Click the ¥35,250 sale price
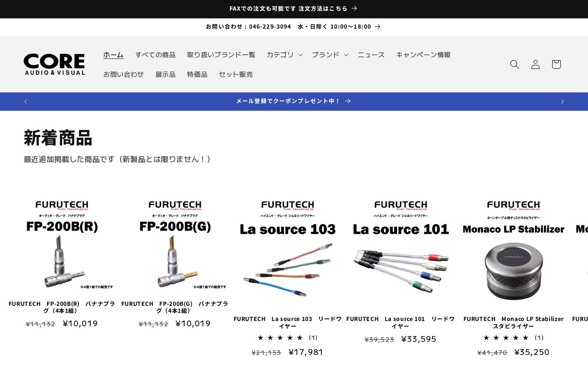Screen dimensions: 588x368 click(x=532, y=352)
